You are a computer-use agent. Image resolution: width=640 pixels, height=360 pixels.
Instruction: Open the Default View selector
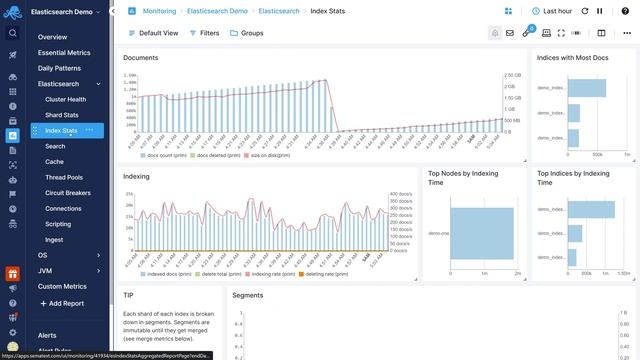click(153, 33)
